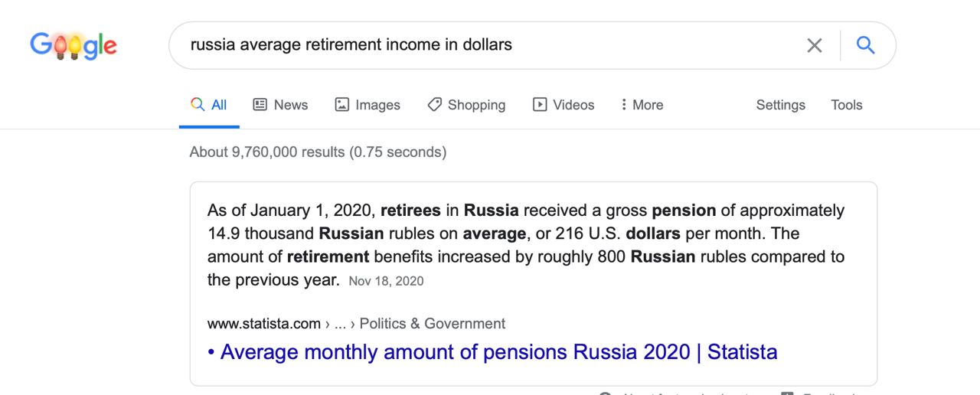Focus the search box containing the Russia query

[x=490, y=45]
